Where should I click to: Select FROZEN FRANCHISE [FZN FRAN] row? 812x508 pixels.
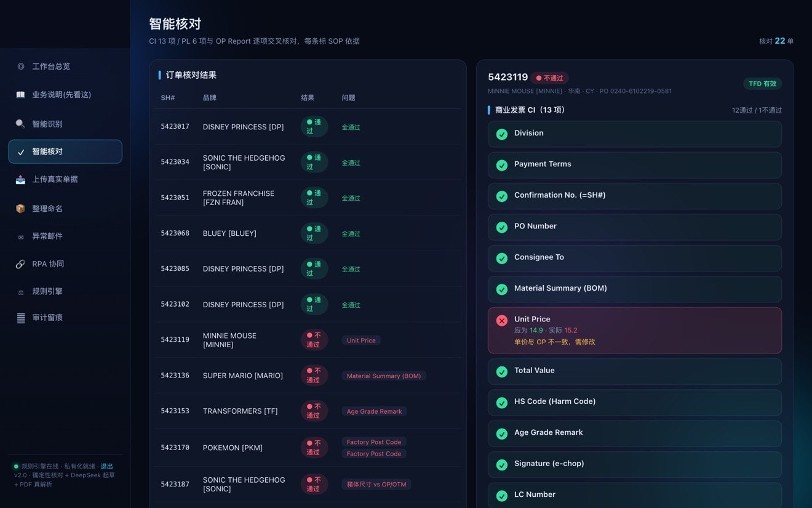click(308, 198)
